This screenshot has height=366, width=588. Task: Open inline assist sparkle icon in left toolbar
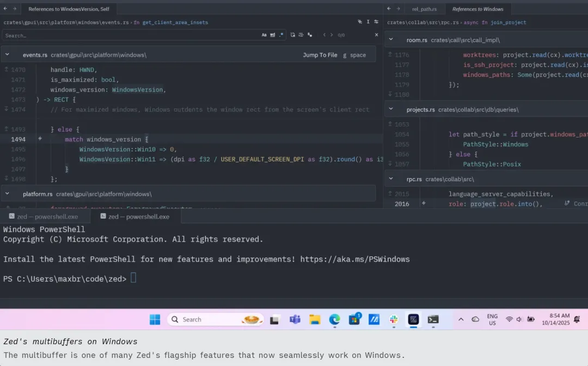(x=360, y=22)
